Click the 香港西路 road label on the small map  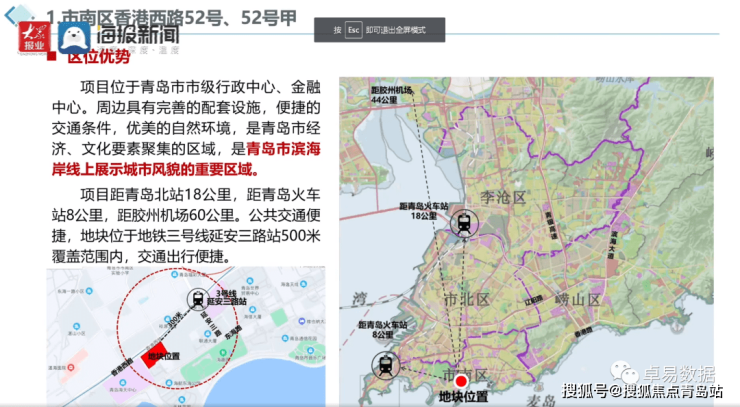tap(122, 368)
